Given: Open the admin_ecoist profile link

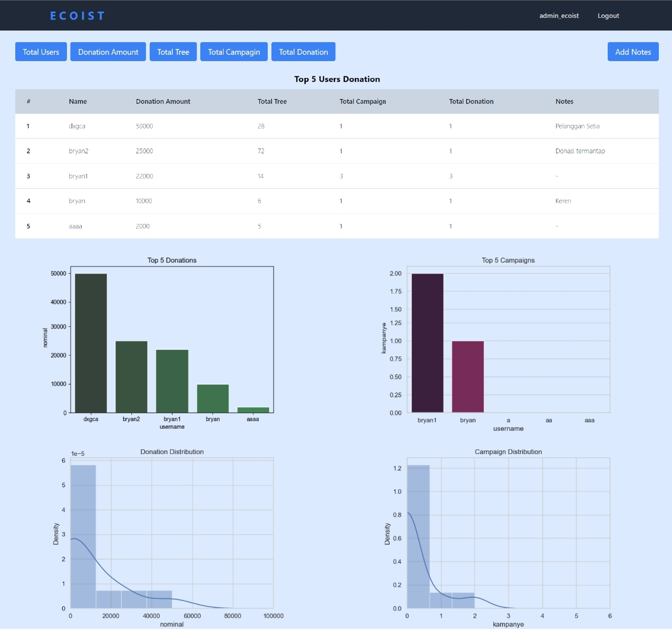Looking at the screenshot, I should (559, 16).
